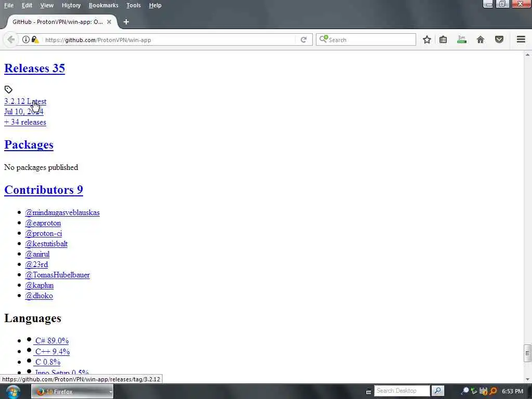
Task: Open contributor @anirul profile
Action: pyautogui.click(x=37, y=254)
